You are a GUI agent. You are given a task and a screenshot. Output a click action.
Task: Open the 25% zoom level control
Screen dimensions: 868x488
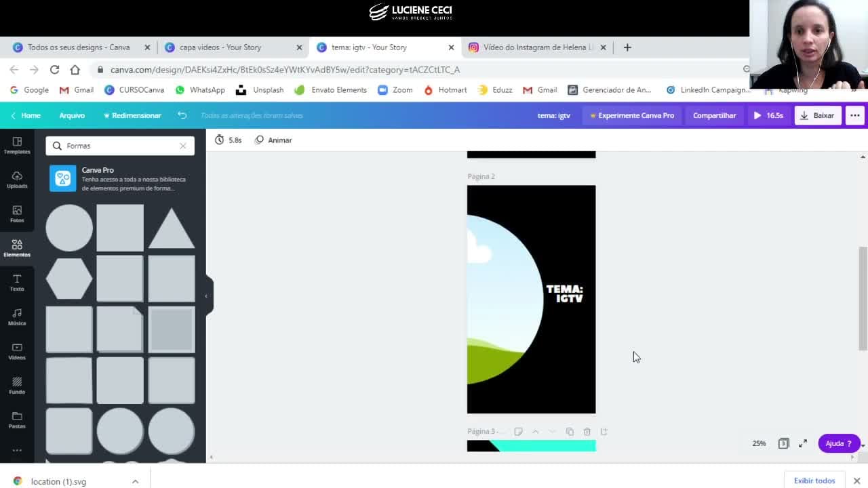tap(759, 443)
